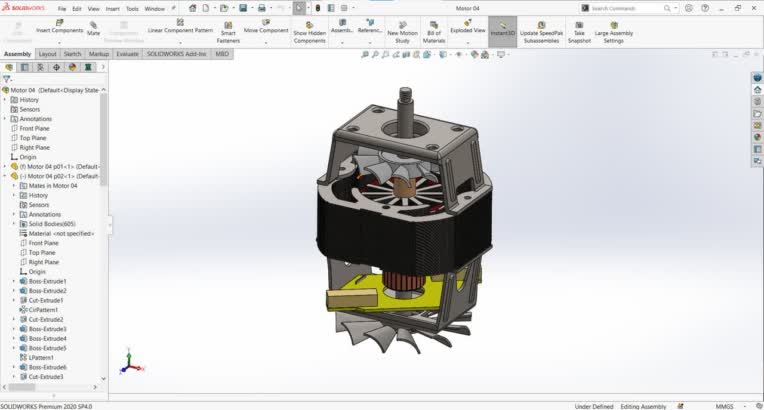This screenshot has width=764, height=410.
Task: Select the Mate tool
Action: point(93,28)
